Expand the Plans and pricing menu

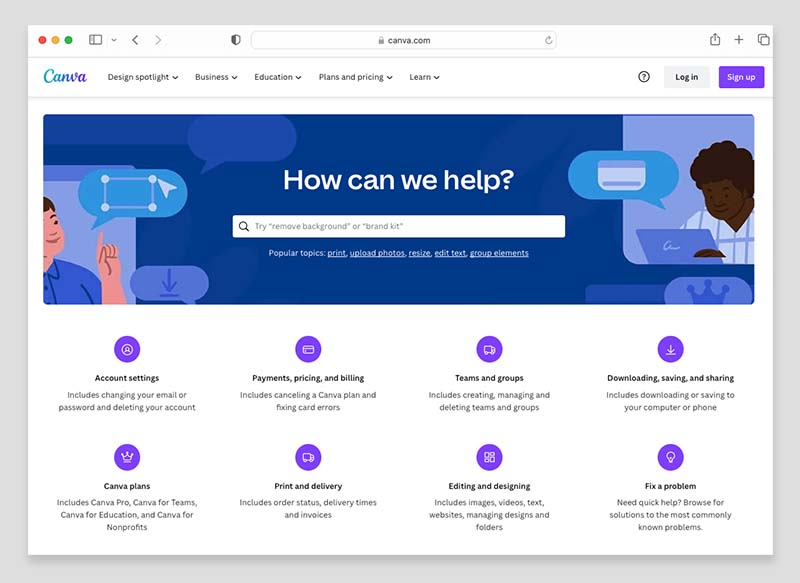click(x=355, y=77)
